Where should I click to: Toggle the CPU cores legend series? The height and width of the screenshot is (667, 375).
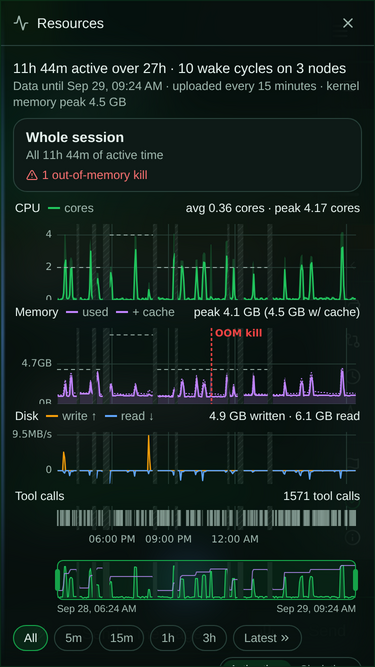(x=71, y=208)
